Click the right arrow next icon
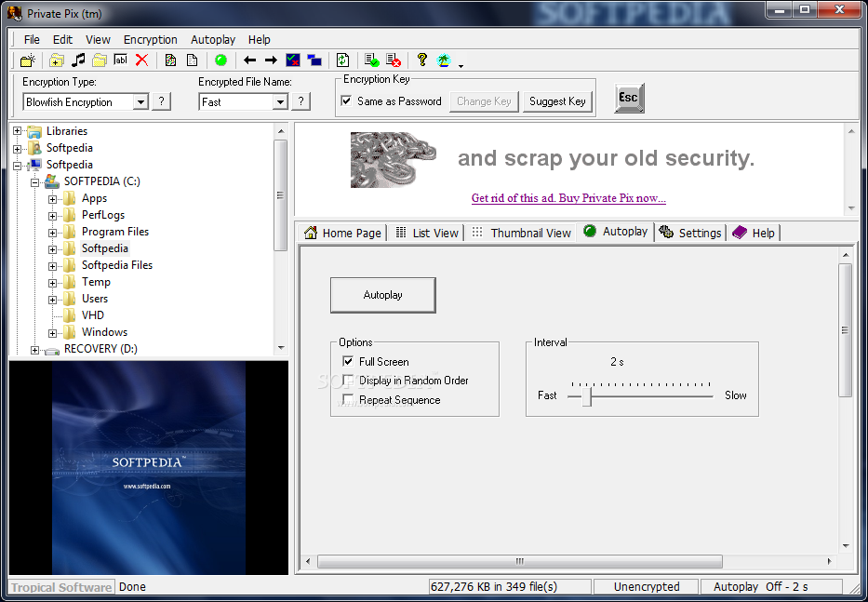This screenshot has height=602, width=868. 271,60
